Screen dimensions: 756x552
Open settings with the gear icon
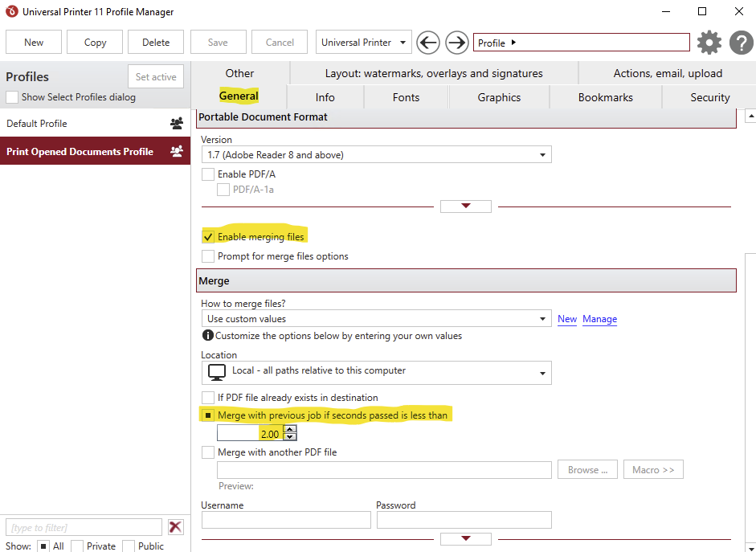point(709,43)
